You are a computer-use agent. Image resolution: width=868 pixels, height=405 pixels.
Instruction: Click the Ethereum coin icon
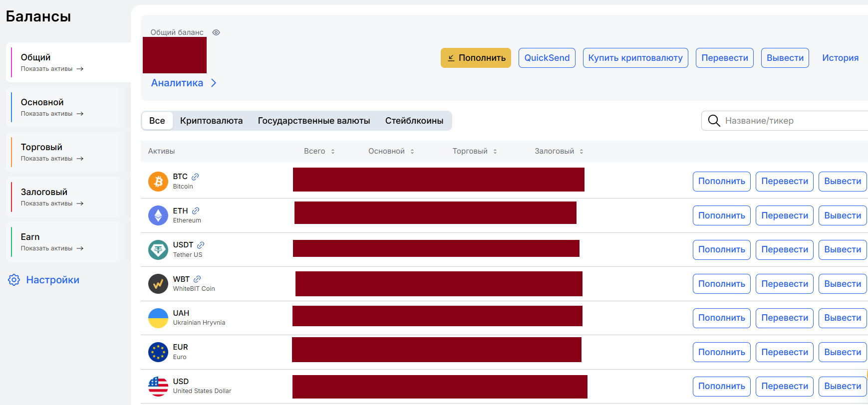pyautogui.click(x=158, y=215)
